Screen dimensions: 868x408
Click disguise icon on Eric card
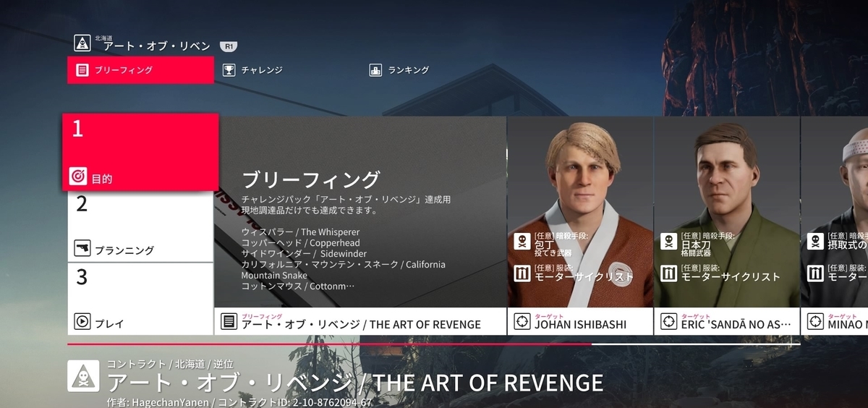[x=668, y=273]
